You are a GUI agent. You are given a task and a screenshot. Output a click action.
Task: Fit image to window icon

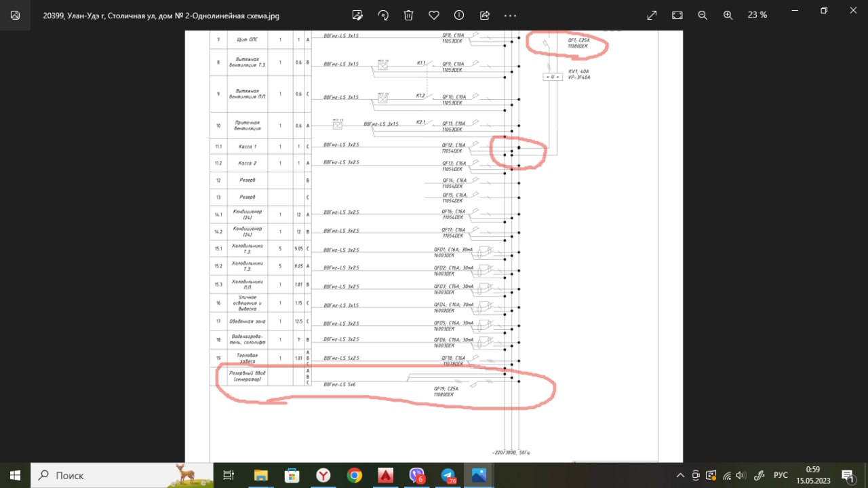(x=677, y=15)
